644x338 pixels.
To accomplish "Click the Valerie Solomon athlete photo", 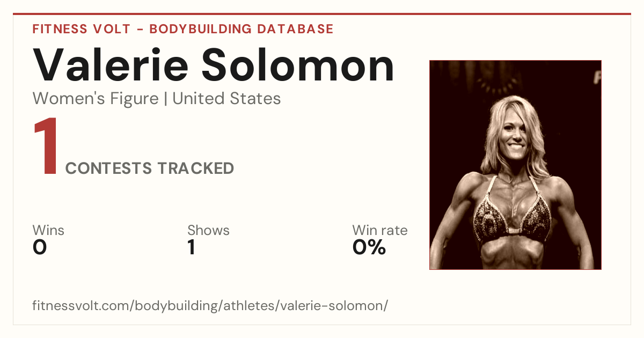I will (515, 165).
